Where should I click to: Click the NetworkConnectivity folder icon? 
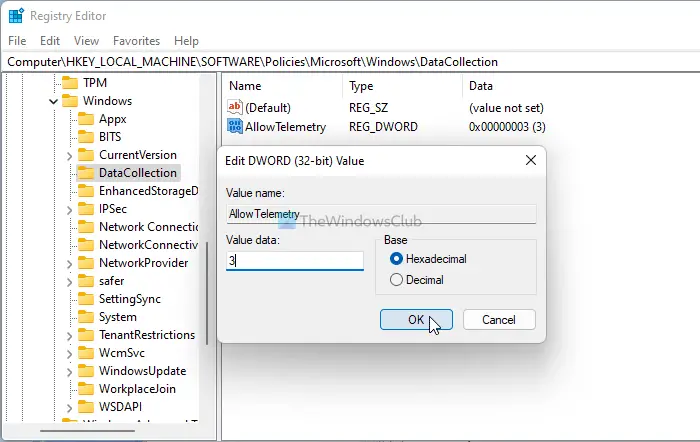(86, 245)
